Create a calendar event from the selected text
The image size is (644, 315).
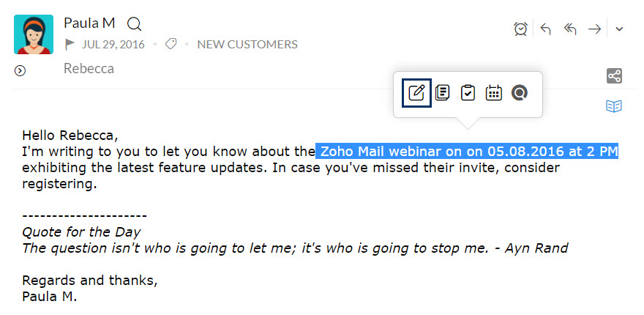pyautogui.click(x=494, y=93)
